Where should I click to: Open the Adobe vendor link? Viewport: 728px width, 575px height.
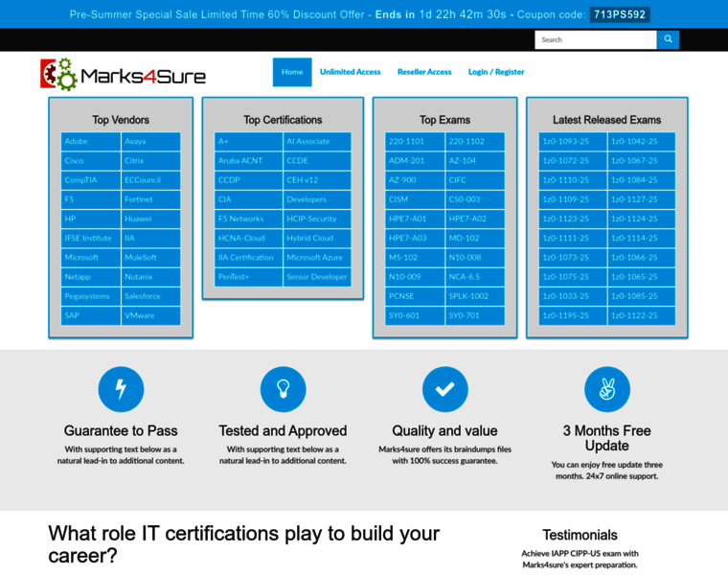(91, 141)
